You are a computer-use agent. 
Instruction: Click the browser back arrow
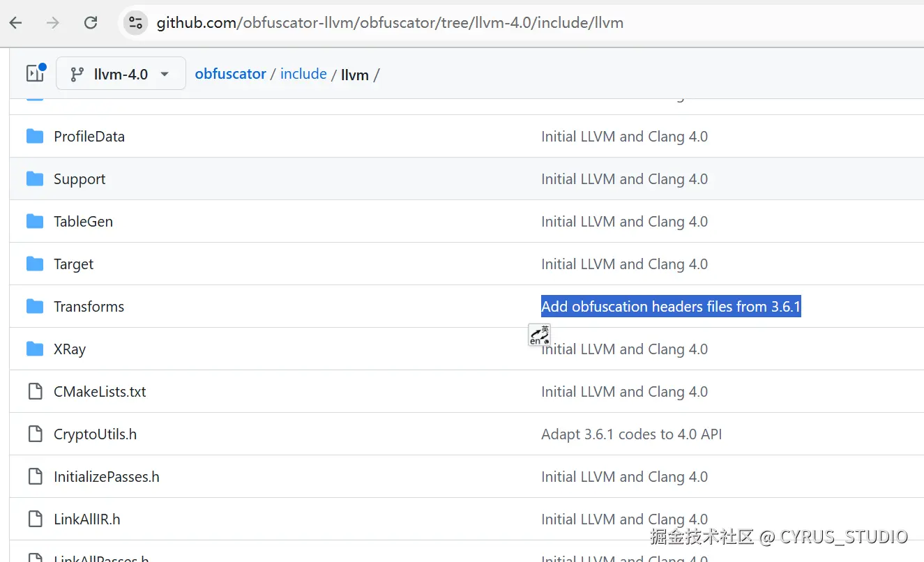(15, 23)
